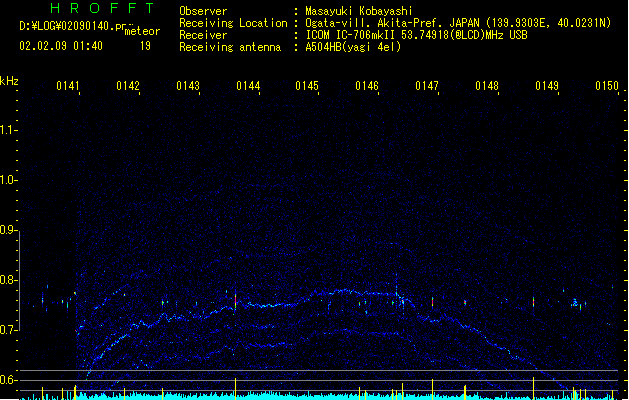Click the 'Observer' field label
The width and height of the screenshot is (629, 400).
203,11
